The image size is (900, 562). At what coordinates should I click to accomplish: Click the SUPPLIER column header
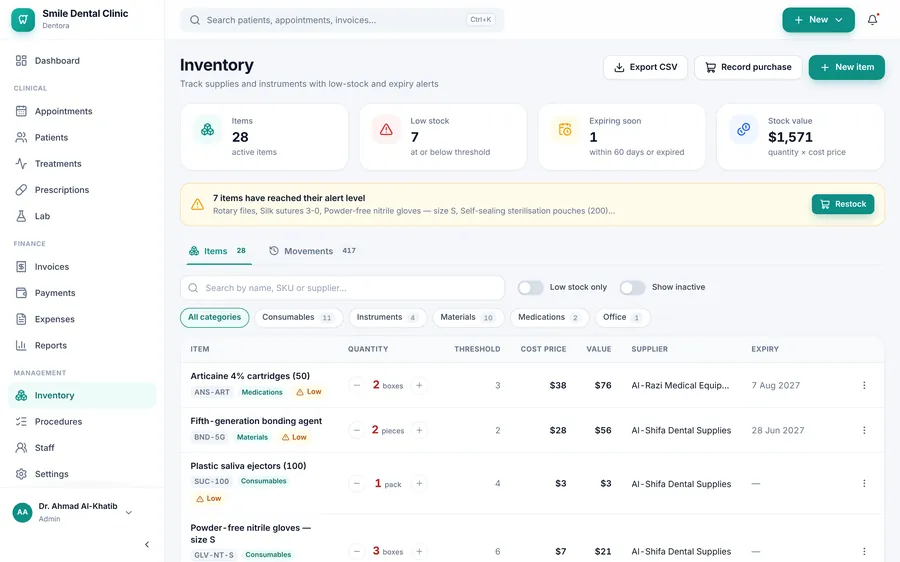point(650,349)
